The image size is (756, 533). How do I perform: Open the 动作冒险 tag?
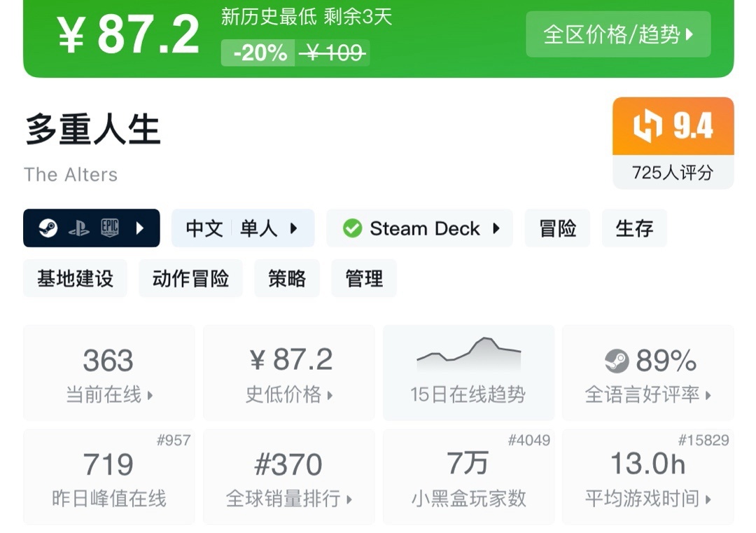coord(190,279)
